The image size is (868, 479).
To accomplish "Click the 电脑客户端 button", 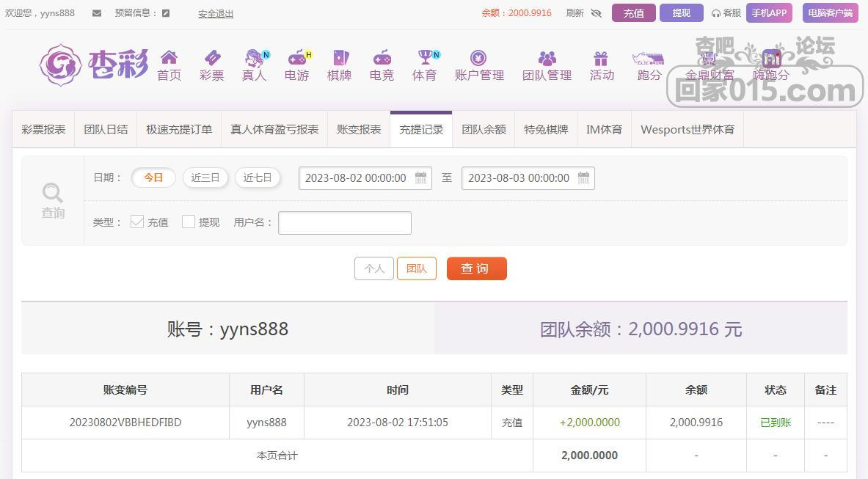I will pyautogui.click(x=830, y=12).
